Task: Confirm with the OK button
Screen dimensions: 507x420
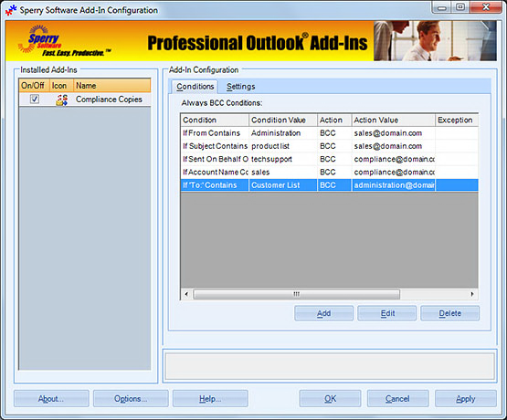Action: coord(330,399)
